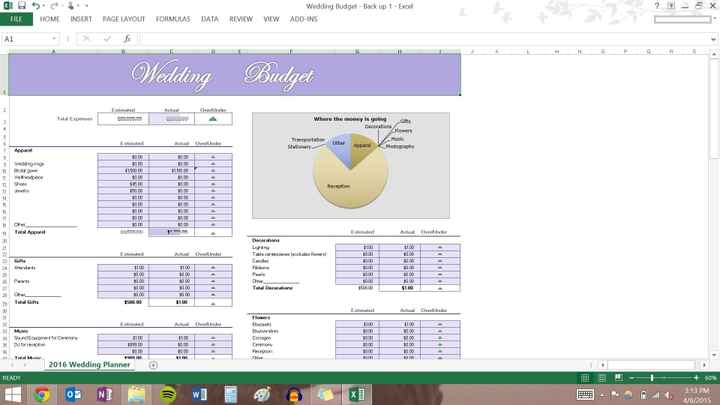
Task: Switch to Normal view in the status bar
Action: (585, 378)
